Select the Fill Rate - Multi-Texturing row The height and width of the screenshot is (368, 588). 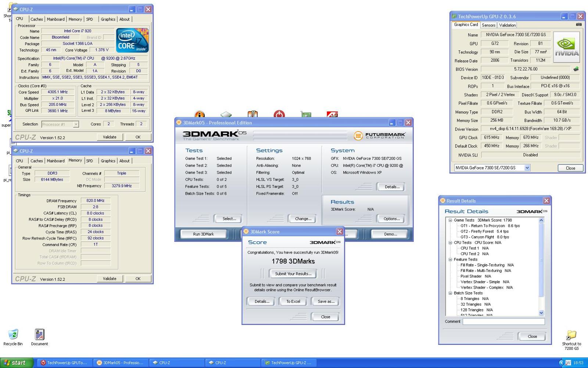[485, 270]
